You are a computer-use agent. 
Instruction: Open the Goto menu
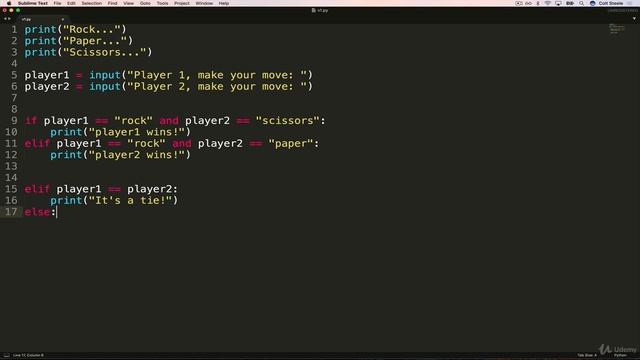click(145, 3)
